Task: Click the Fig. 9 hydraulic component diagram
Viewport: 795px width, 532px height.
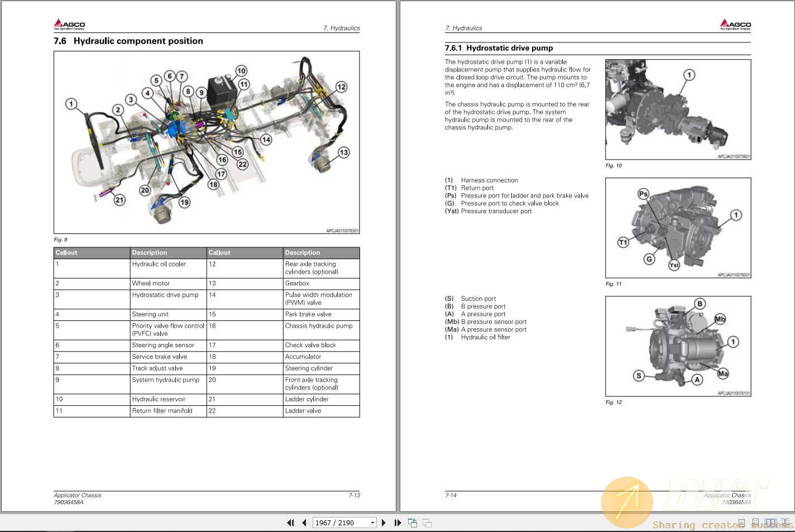Action: pyautogui.click(x=207, y=142)
